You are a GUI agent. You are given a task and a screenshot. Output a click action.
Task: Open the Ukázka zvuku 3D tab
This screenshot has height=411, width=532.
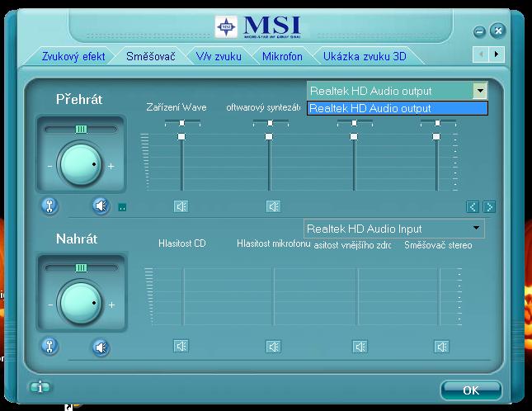(x=365, y=56)
